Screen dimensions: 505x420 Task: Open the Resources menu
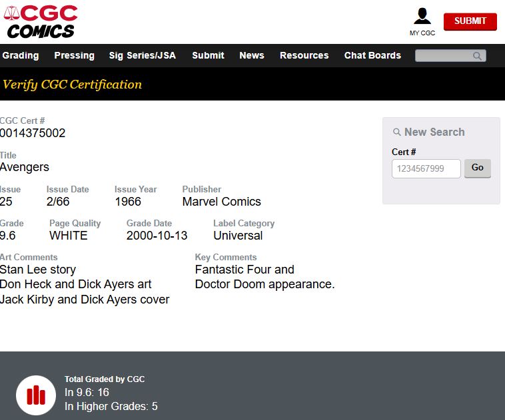304,55
